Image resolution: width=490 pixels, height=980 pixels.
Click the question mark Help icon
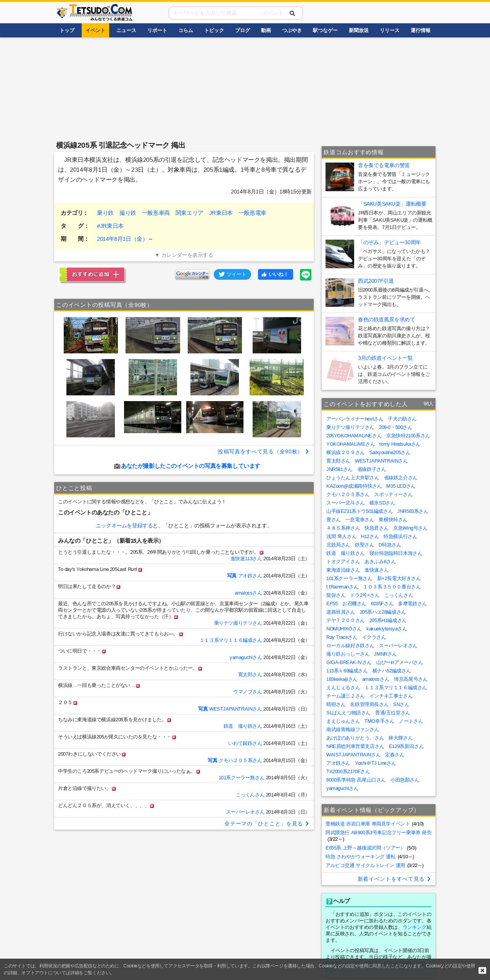pos(329,901)
